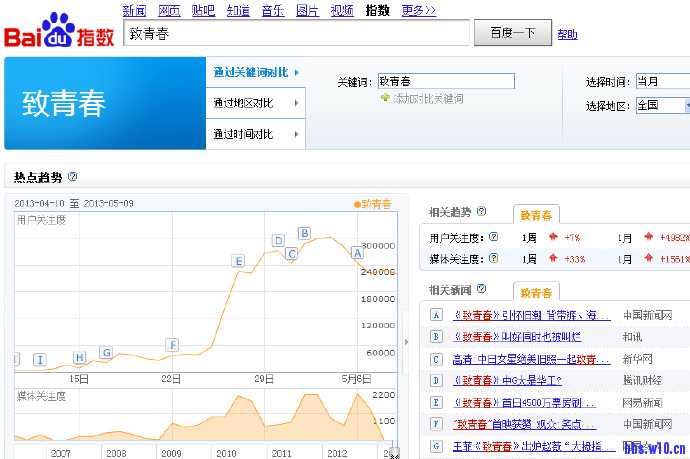Open news link 《致青春》首日4500万票房创

[x=525, y=402]
